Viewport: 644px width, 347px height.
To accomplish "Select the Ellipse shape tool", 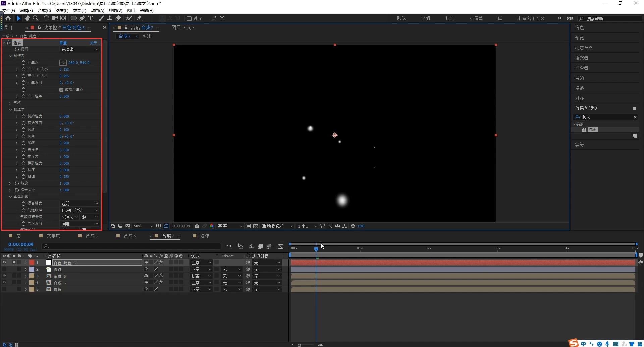I will pos(74,18).
